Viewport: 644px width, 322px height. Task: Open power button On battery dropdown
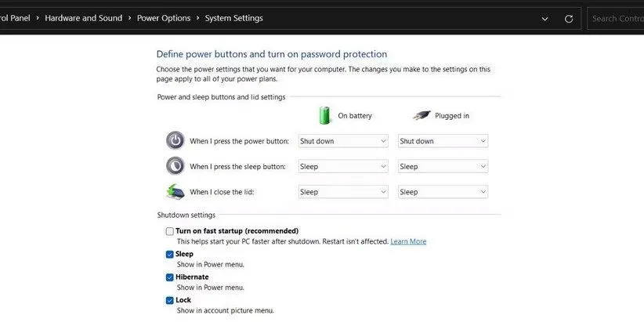click(x=343, y=141)
